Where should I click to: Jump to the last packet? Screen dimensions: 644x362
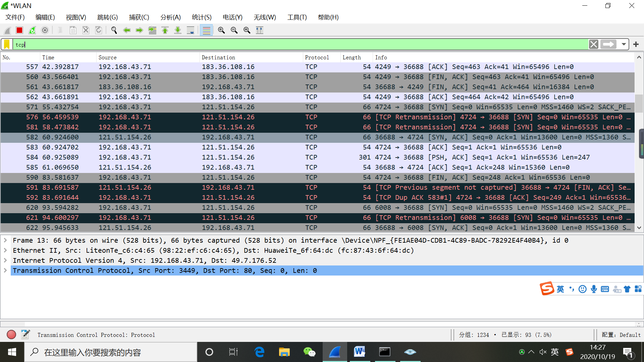(x=178, y=31)
